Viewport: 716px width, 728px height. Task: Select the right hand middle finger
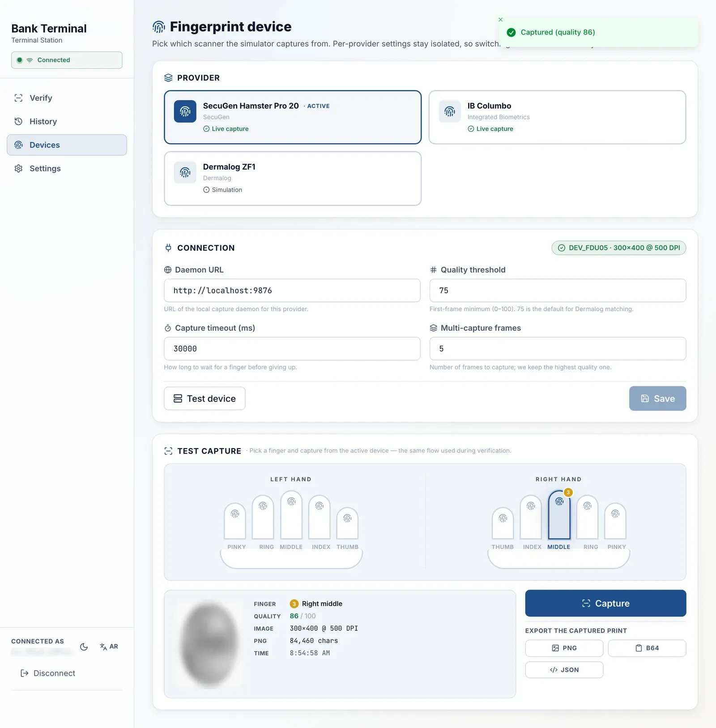(559, 515)
